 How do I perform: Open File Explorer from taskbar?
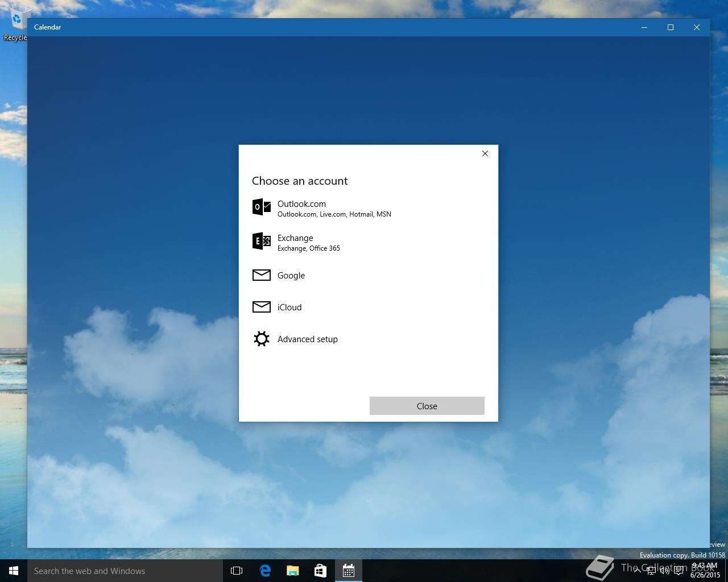[293, 571]
